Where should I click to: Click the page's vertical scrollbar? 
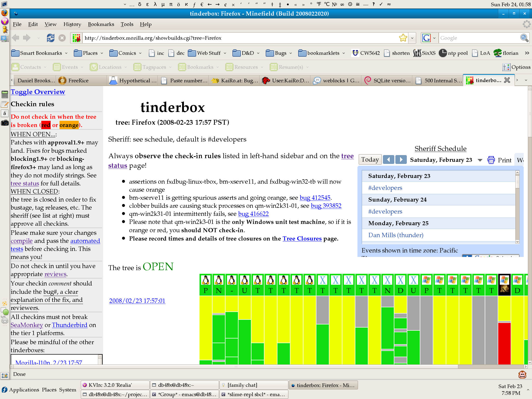[x=530, y=225]
